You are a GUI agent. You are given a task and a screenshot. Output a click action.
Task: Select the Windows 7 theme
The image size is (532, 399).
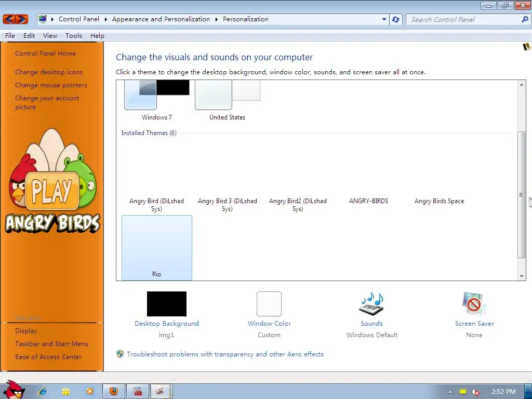click(157, 100)
